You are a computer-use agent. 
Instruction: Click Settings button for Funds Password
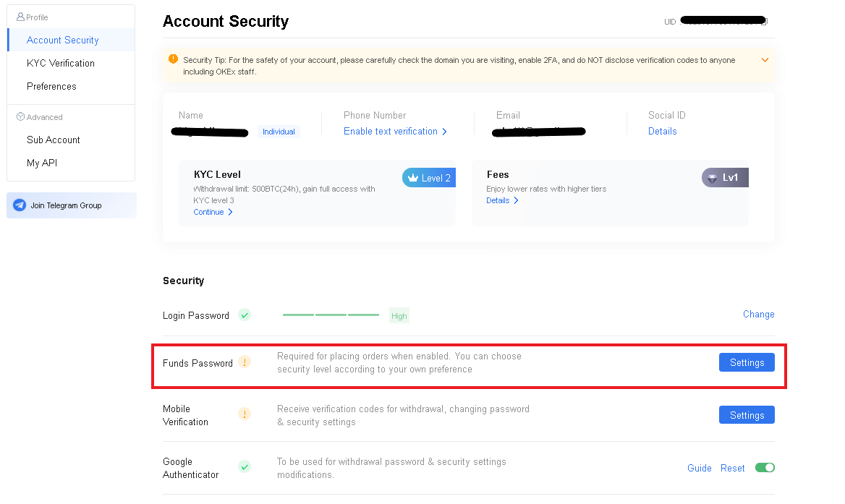tap(747, 362)
